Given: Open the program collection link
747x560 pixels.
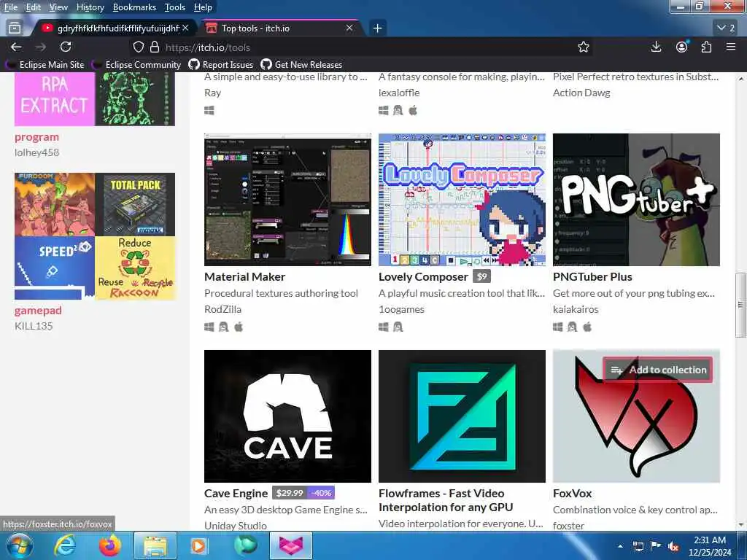Looking at the screenshot, I should pyautogui.click(x=36, y=137).
